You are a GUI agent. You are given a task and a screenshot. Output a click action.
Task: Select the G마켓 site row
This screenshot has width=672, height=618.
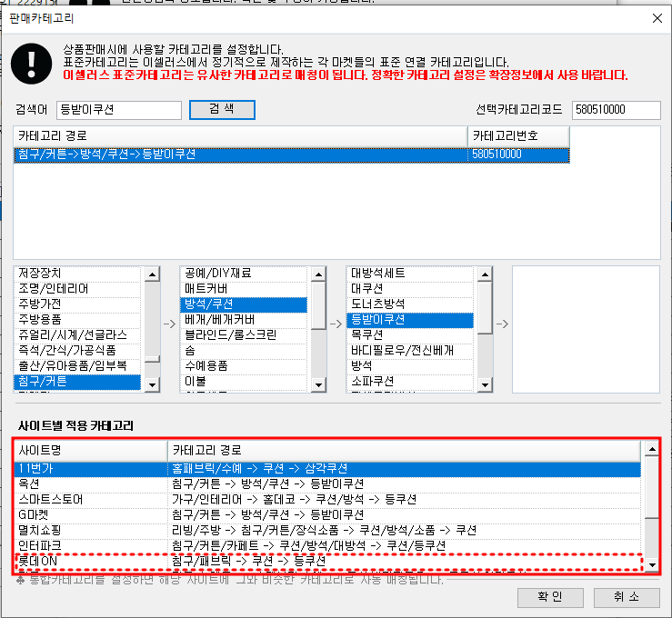[x=327, y=514]
